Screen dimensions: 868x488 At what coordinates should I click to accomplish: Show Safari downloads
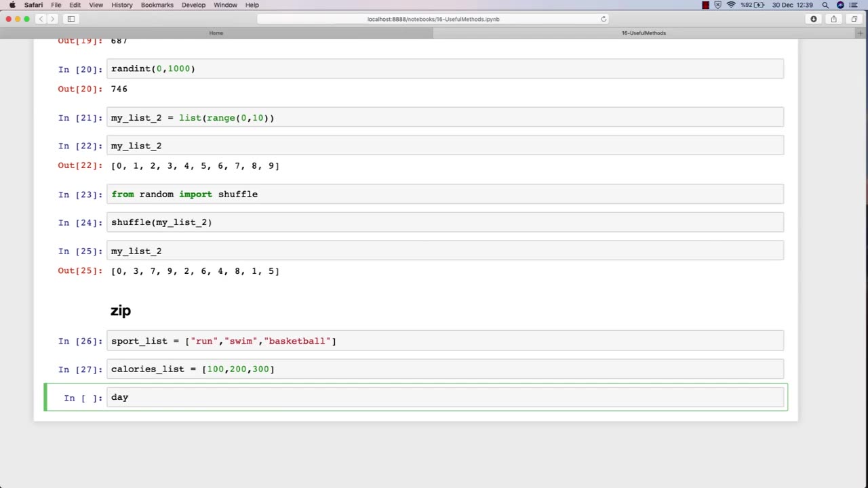[814, 19]
